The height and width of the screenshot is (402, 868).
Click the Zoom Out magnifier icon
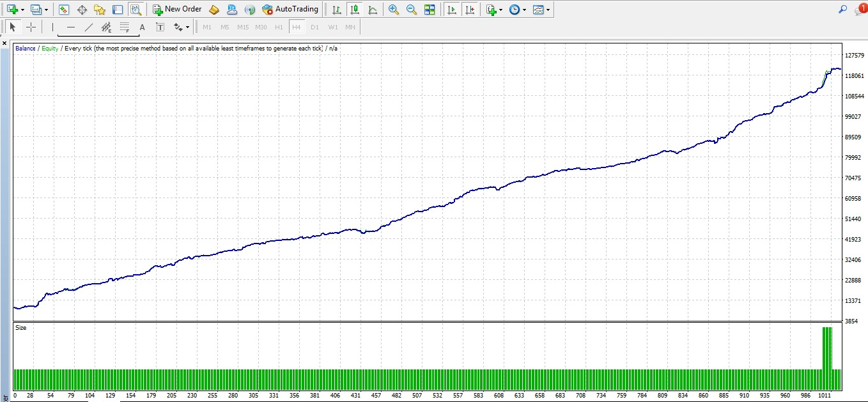click(412, 10)
